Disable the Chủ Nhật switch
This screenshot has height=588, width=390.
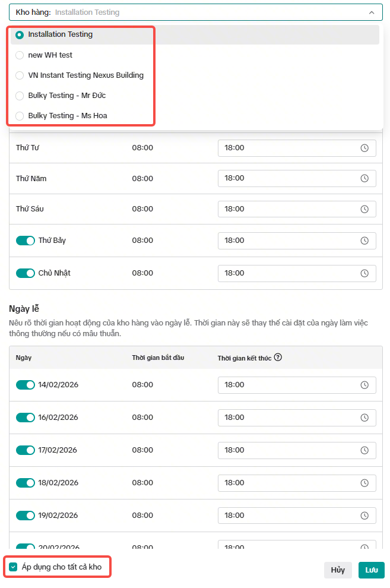click(x=26, y=273)
